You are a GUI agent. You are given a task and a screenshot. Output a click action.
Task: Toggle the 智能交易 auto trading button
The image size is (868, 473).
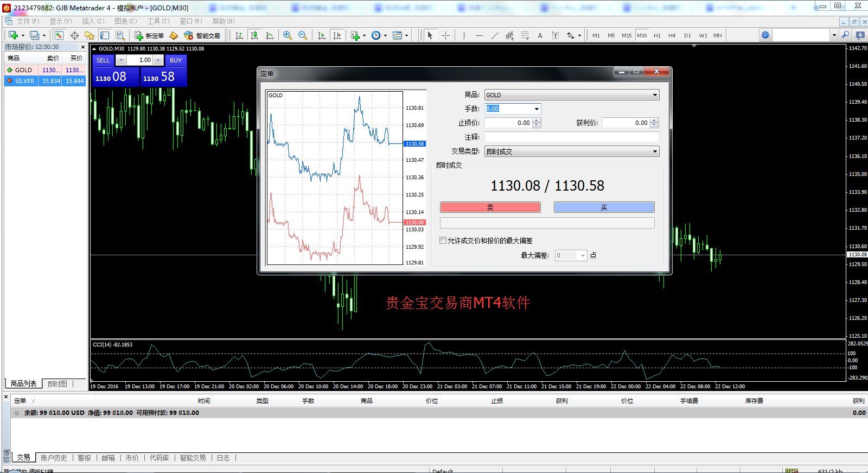tap(202, 35)
